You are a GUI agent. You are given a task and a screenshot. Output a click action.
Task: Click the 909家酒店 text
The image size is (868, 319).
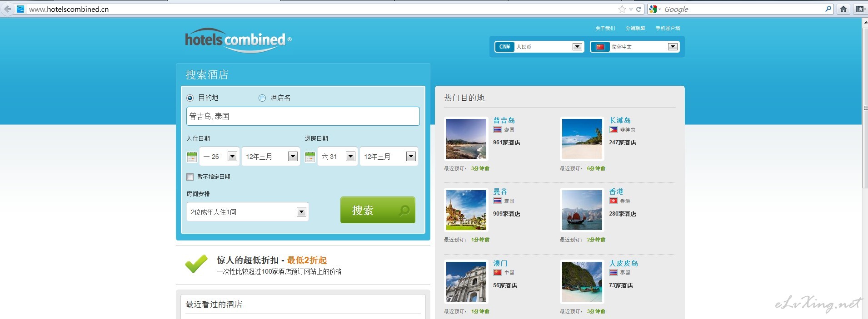point(507,214)
